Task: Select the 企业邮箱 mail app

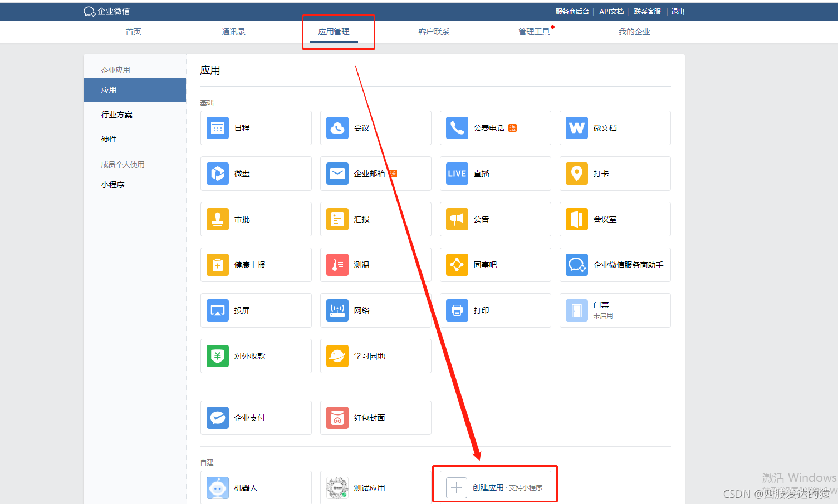Action: 375,174
